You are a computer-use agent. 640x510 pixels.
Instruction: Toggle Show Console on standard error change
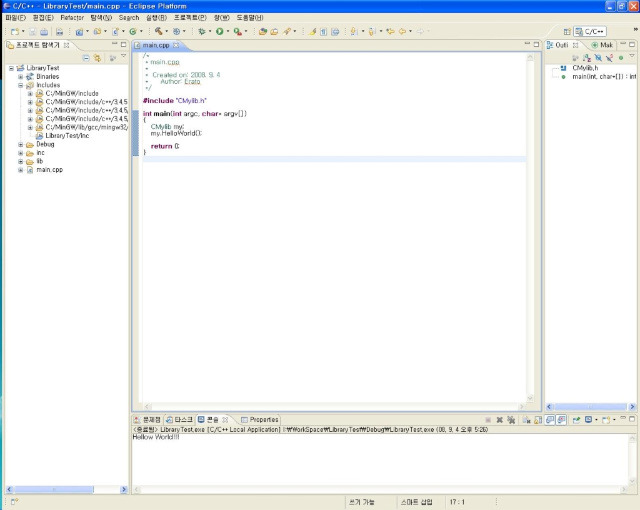pos(562,419)
